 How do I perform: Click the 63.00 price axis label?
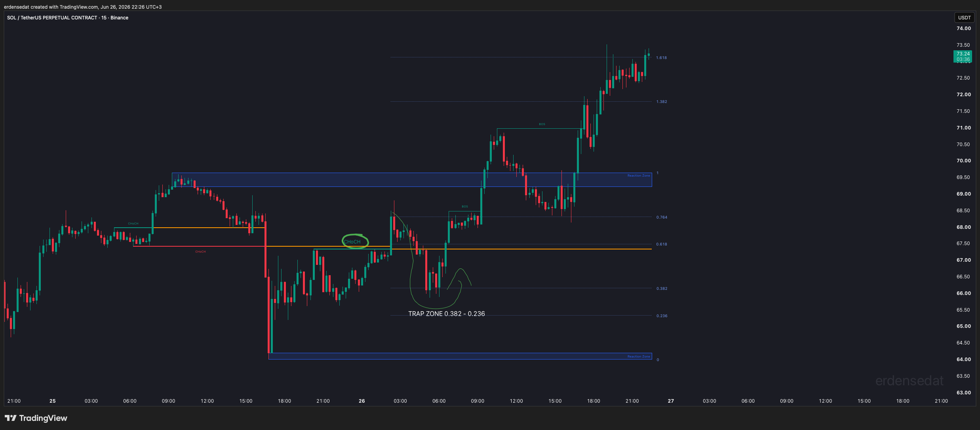[963, 393]
